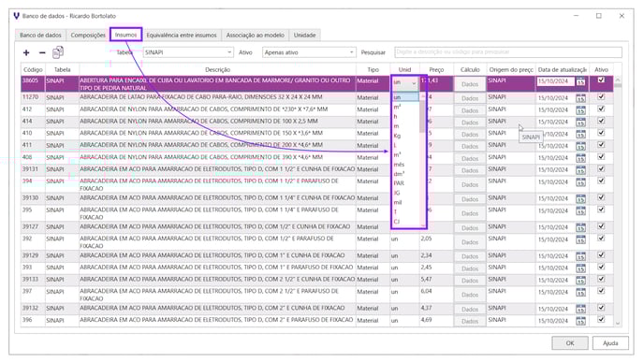The width and height of the screenshot is (644, 362).
Task: Open calendar icon for row 38605
Action: point(580,81)
